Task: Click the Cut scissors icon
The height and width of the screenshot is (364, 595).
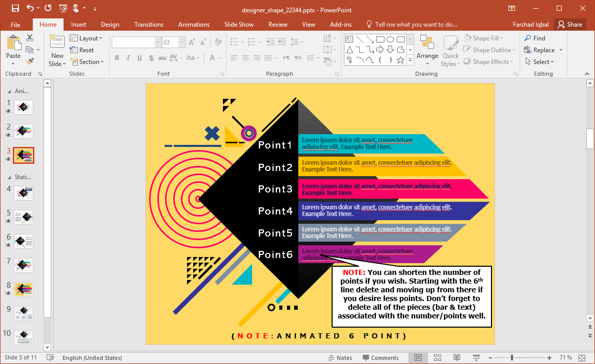Action: (x=30, y=38)
